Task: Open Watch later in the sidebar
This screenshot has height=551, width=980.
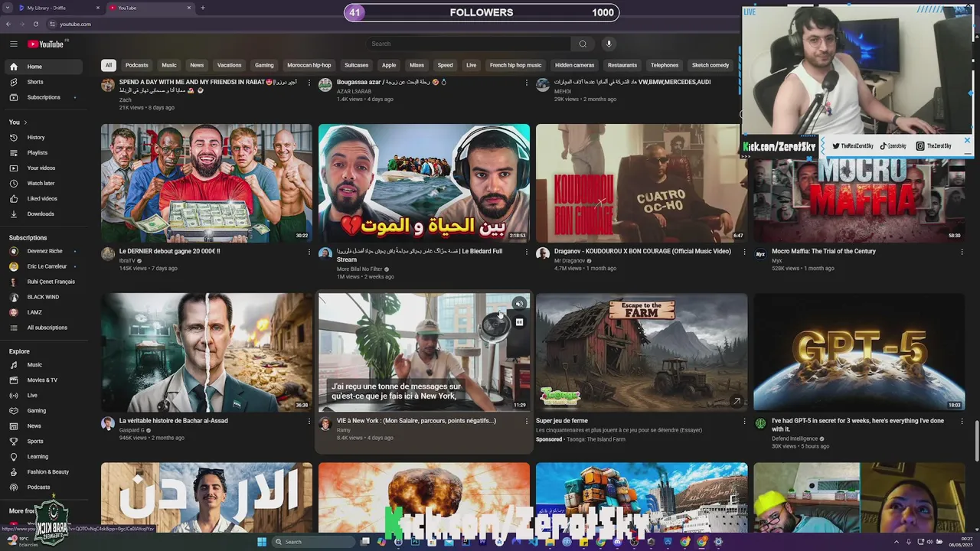Action: (44, 184)
